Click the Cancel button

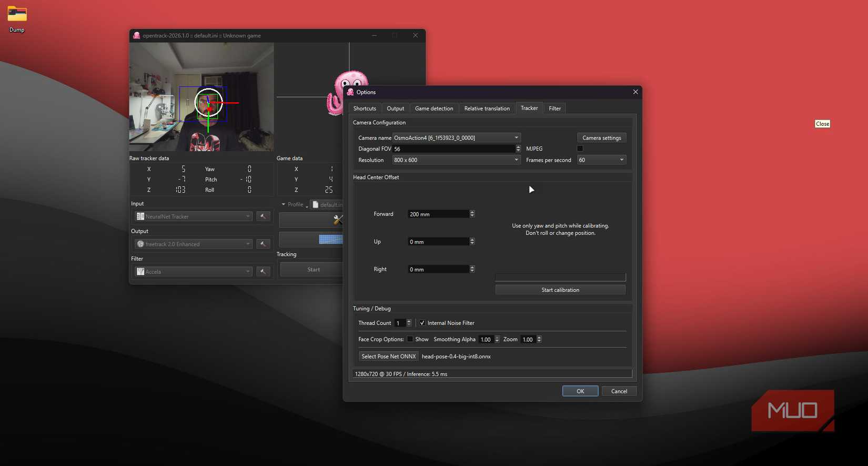coord(619,391)
